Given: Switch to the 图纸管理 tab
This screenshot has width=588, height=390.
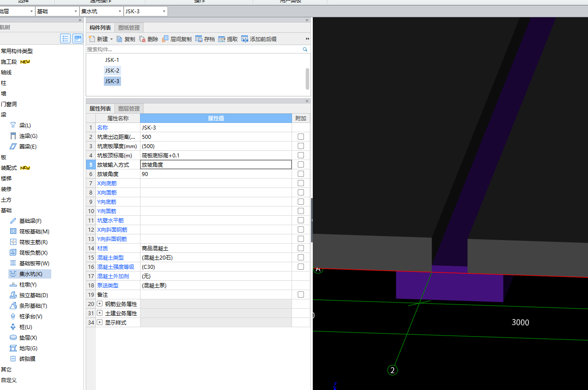Looking at the screenshot, I should tap(129, 28).
